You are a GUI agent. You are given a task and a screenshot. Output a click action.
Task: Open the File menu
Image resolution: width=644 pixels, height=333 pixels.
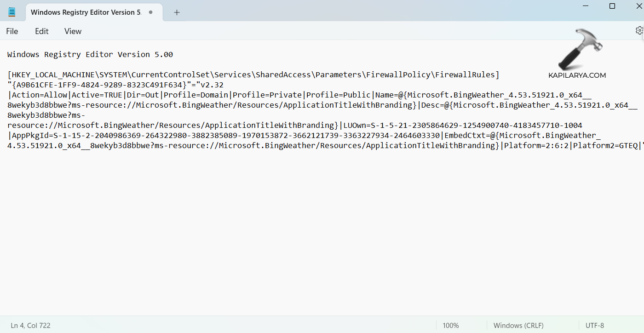(12, 31)
